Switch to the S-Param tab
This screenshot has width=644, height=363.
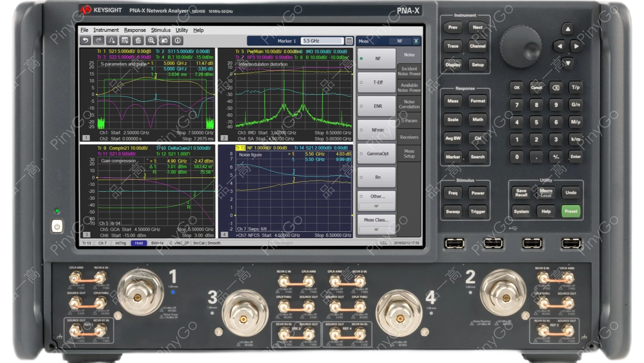(409, 121)
